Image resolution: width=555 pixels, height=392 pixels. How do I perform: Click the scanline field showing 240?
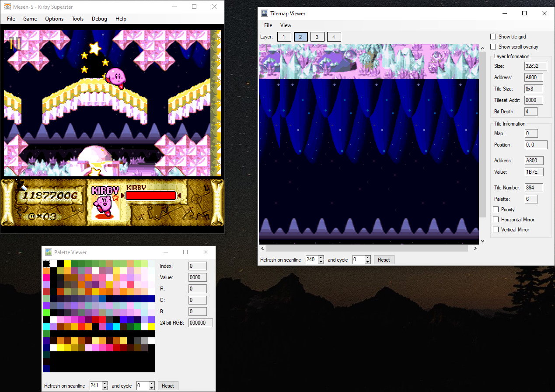click(x=312, y=260)
